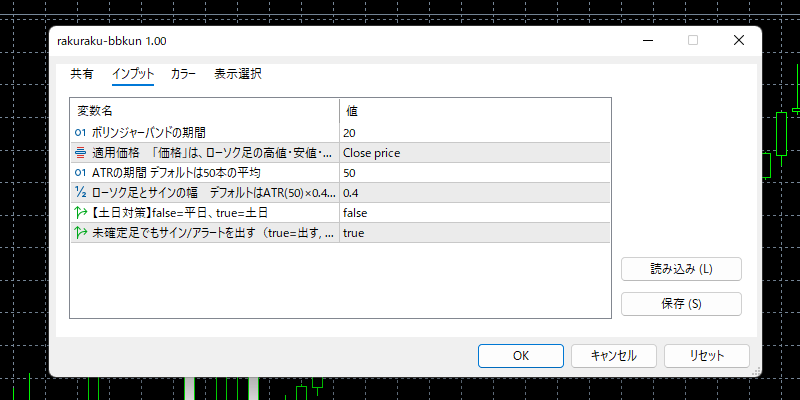This screenshot has height=400, width=800.
Task: Open the カラー tab
Action: pos(183,74)
